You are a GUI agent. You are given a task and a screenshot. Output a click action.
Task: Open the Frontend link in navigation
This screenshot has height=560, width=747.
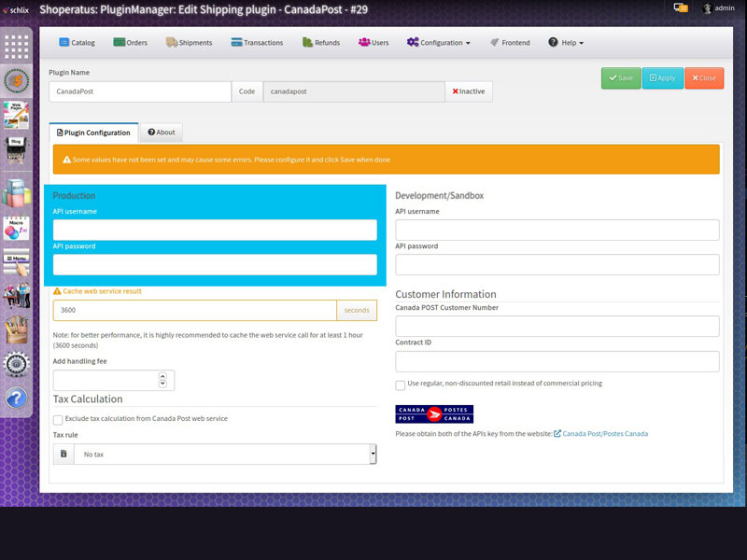510,42
